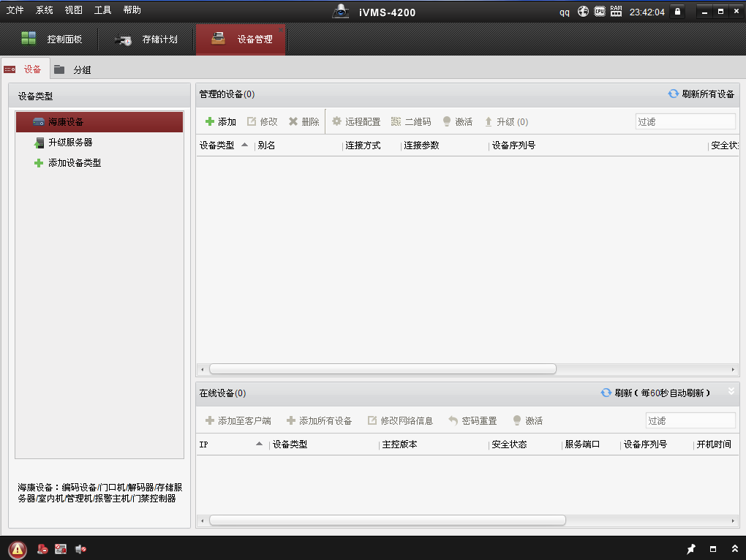Click 激活 in online devices toolbar
The width and height of the screenshot is (746, 560).
click(528, 420)
